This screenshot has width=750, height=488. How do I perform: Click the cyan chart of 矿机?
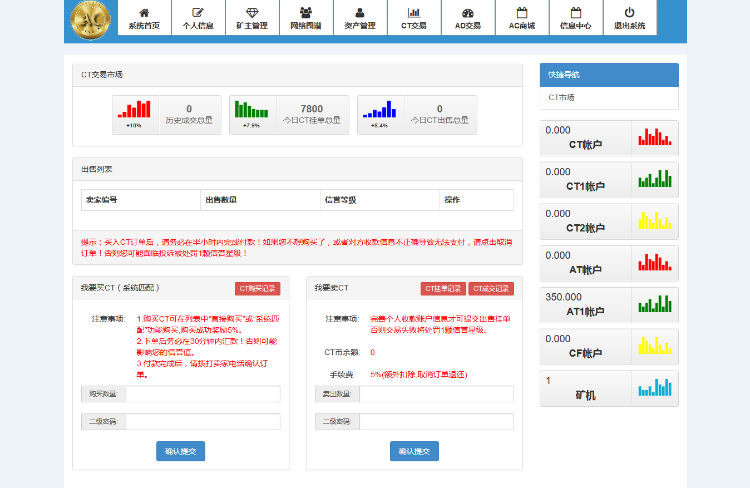click(655, 388)
